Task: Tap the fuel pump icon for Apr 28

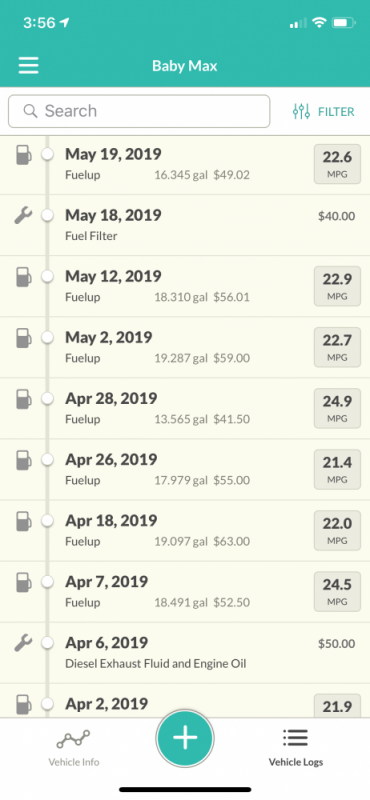Action: point(23,399)
